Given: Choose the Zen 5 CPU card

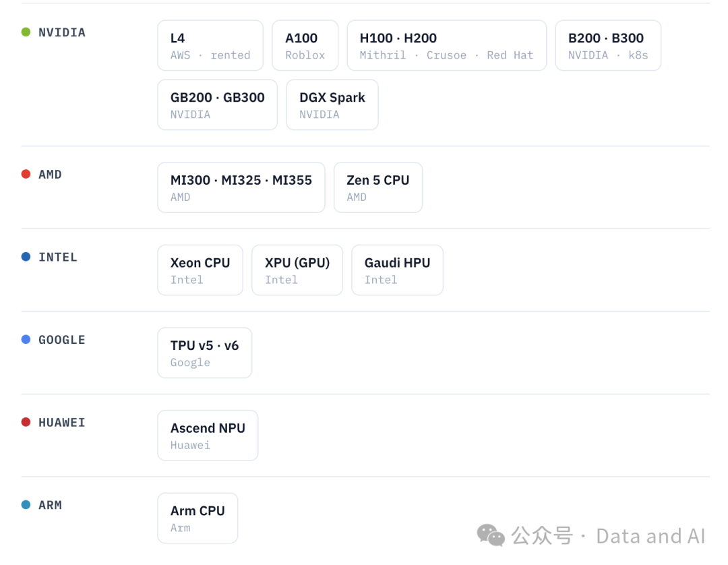Looking at the screenshot, I should click(378, 187).
